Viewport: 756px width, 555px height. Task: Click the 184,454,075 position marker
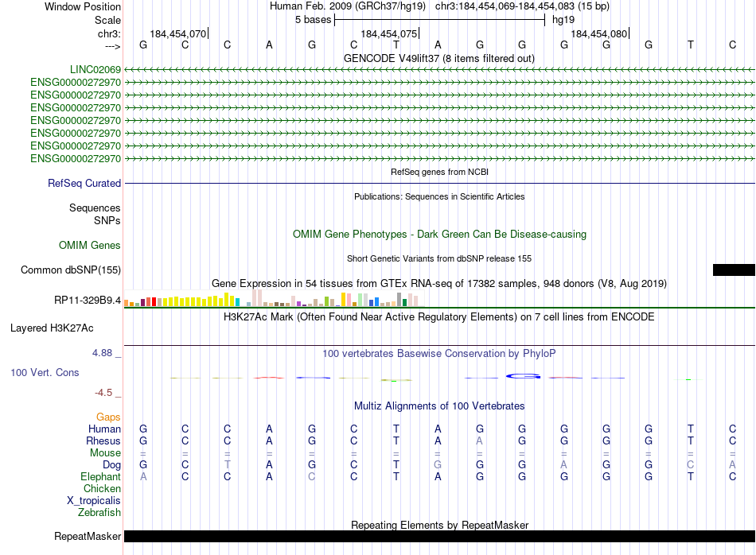click(x=390, y=33)
